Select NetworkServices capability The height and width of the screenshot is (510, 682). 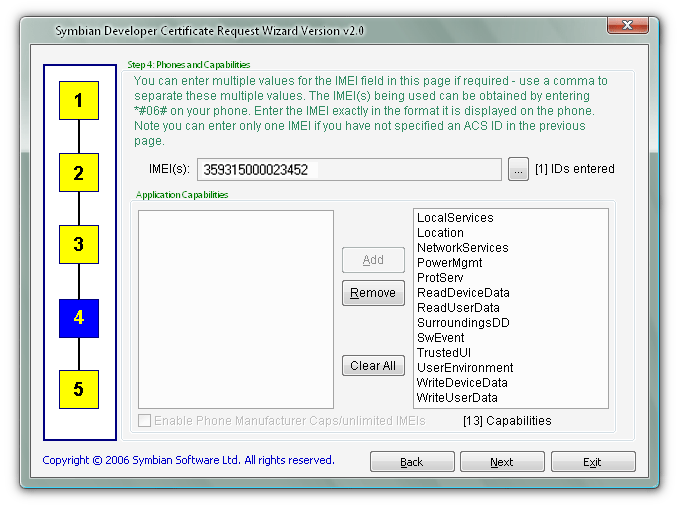point(462,248)
